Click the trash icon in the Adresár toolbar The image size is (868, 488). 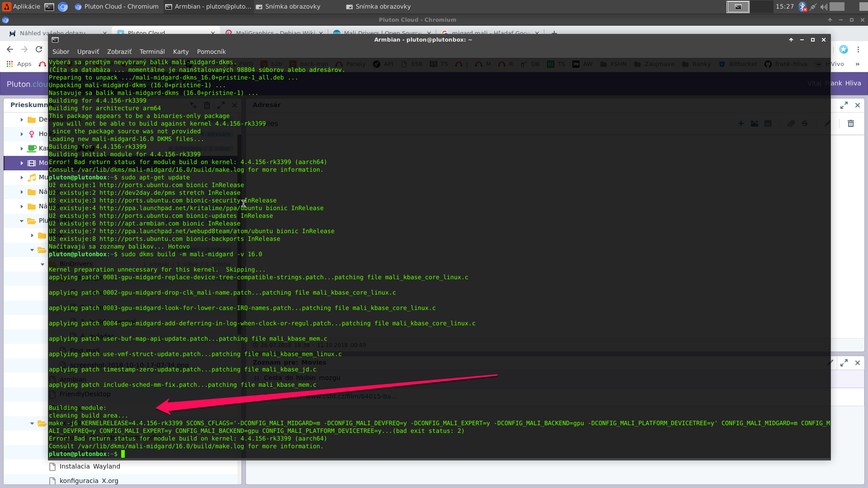tap(851, 123)
